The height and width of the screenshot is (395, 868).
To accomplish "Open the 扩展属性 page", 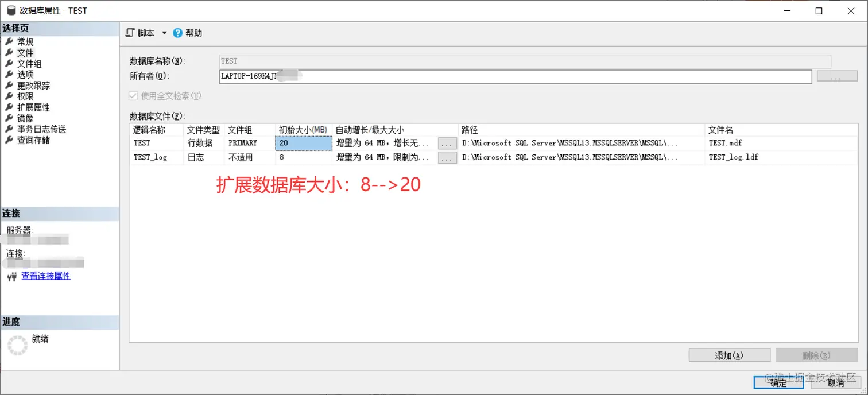I will coord(34,107).
